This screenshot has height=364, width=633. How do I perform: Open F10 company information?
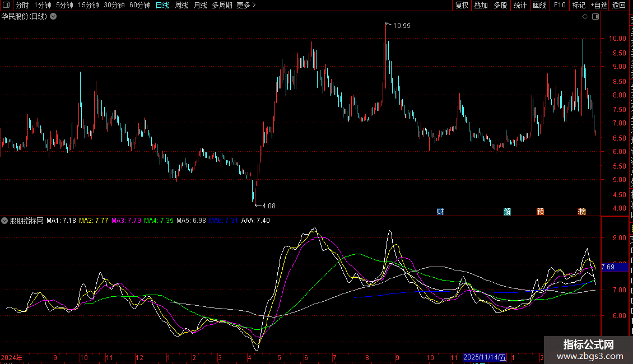[560, 5]
